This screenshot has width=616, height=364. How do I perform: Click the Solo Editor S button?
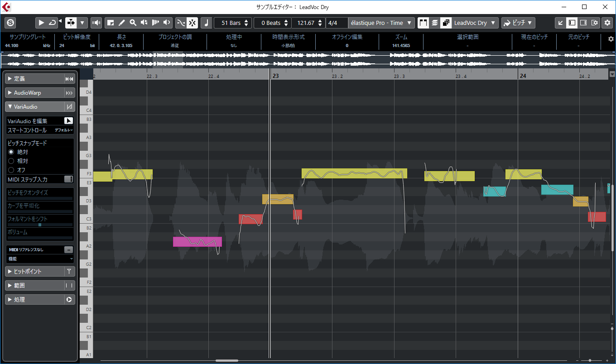pyautogui.click(x=11, y=23)
